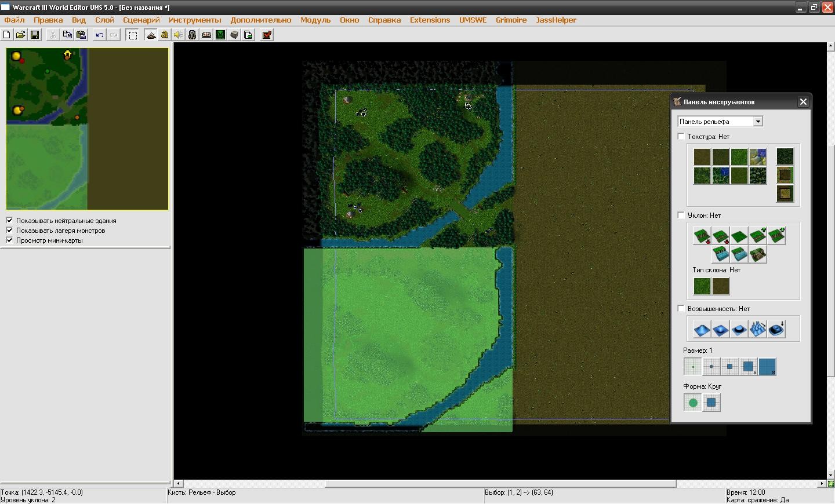Save the map with the floppy icon
The image size is (835, 504).
pyautogui.click(x=35, y=35)
